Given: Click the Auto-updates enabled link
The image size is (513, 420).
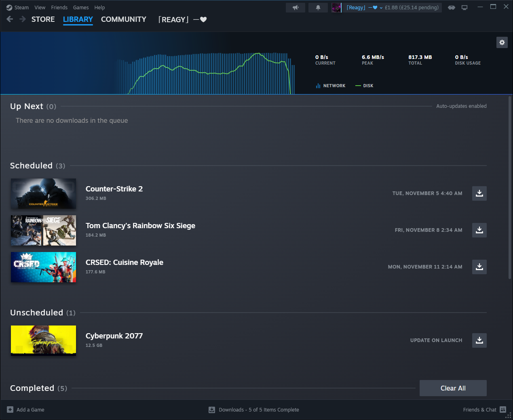Looking at the screenshot, I should pos(461,106).
